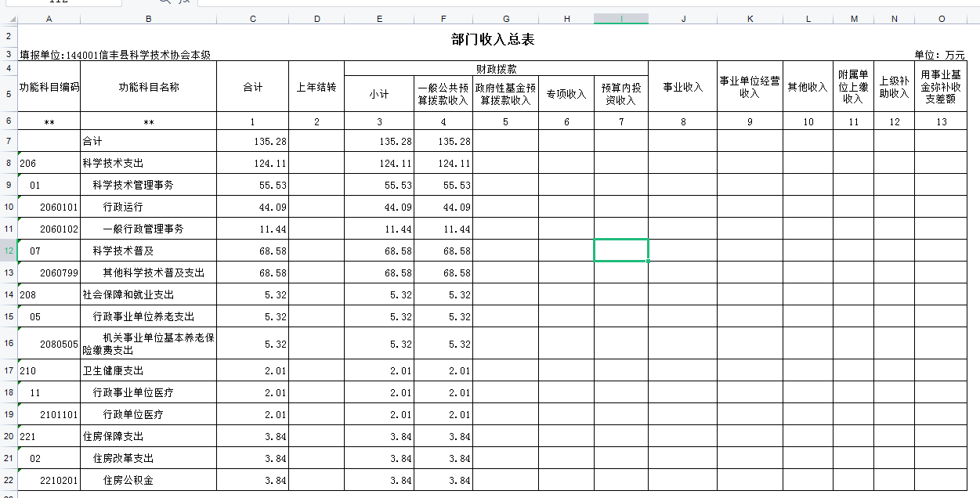Select column I header
This screenshot has width=980, height=498.
coord(620,18)
